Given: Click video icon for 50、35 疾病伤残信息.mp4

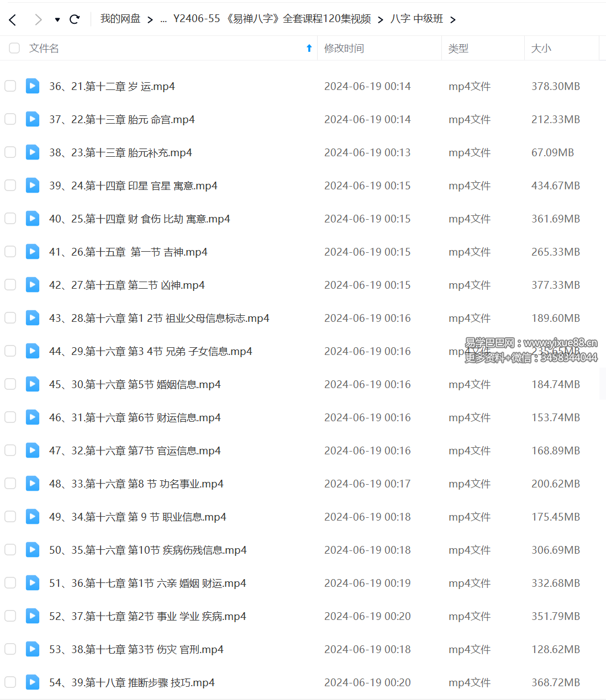Looking at the screenshot, I should (33, 550).
